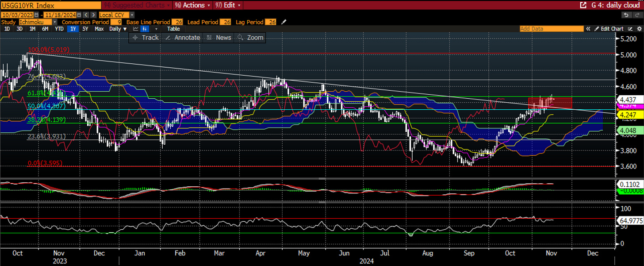Open the end date calendar picker

point(79,15)
